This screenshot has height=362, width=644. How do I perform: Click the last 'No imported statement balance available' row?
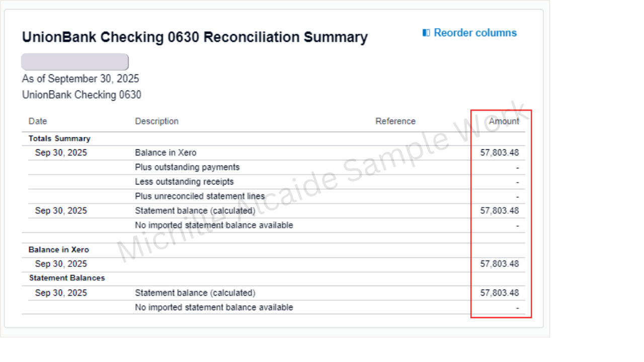214,307
